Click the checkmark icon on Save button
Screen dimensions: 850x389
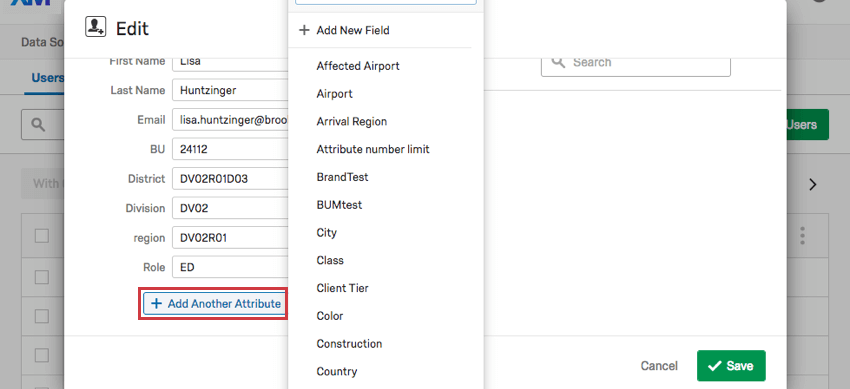tap(714, 366)
